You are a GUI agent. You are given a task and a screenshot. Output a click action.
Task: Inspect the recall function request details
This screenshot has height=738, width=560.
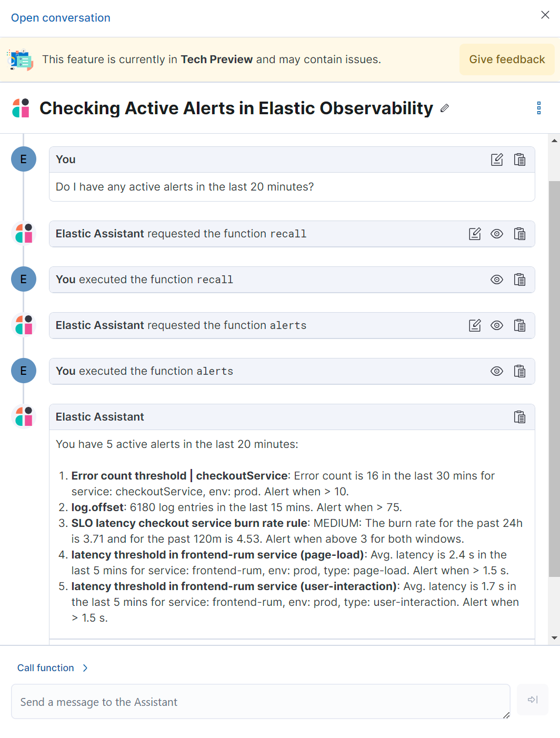[497, 234]
